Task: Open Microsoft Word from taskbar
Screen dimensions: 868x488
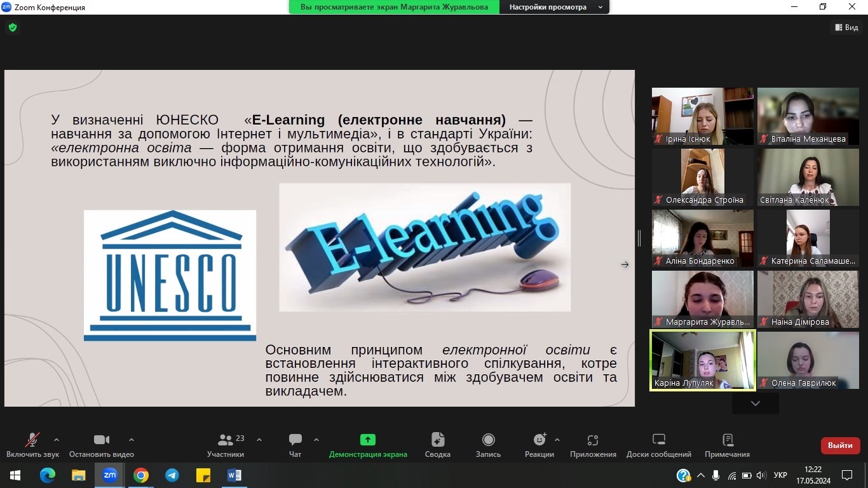Action: [x=234, y=475]
